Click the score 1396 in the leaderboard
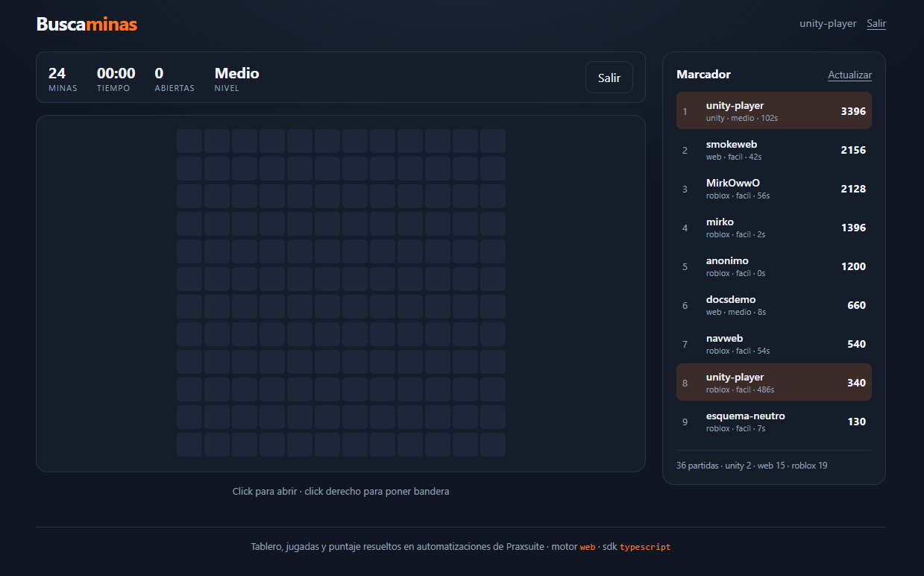Screen dimensions: 924x576 tap(853, 228)
